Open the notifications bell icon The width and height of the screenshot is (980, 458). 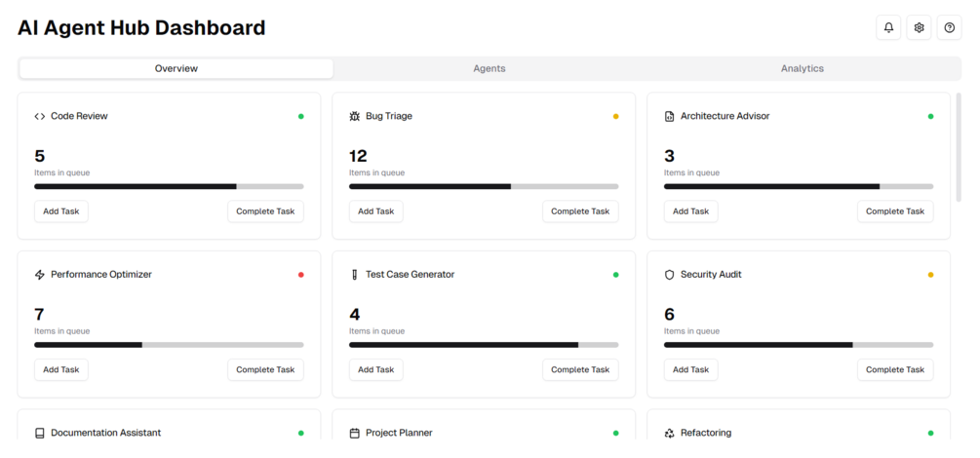[x=888, y=28]
